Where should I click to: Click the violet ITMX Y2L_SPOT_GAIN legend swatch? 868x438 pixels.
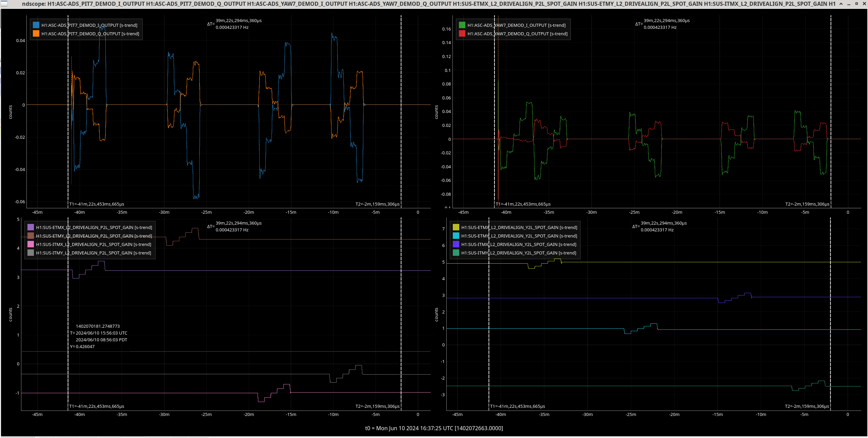coord(456,244)
